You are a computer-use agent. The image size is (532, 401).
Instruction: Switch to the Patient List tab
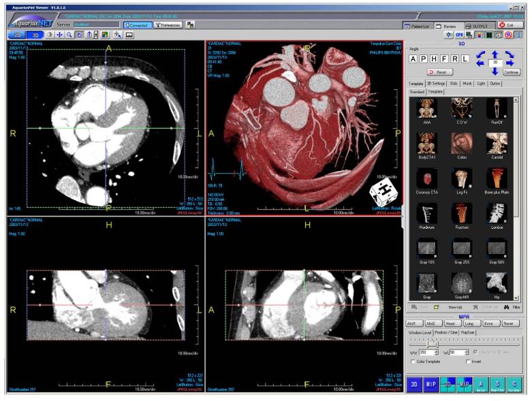417,25
